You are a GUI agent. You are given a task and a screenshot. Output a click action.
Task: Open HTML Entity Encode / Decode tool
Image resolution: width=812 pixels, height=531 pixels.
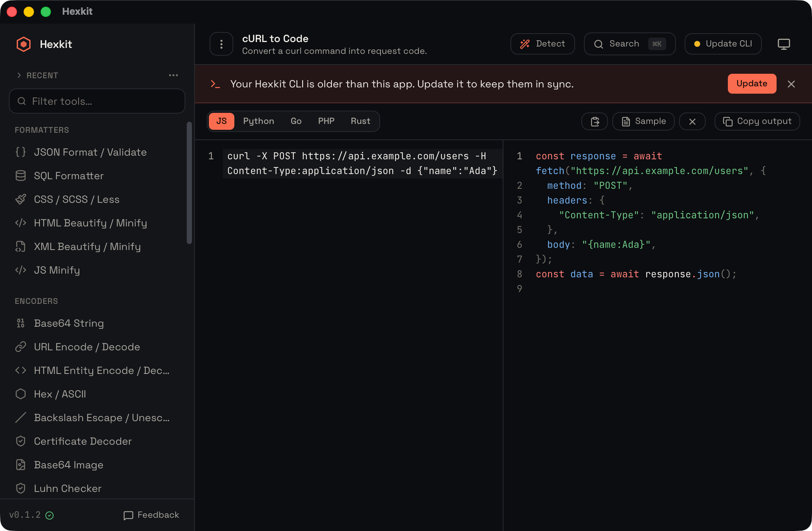97,371
